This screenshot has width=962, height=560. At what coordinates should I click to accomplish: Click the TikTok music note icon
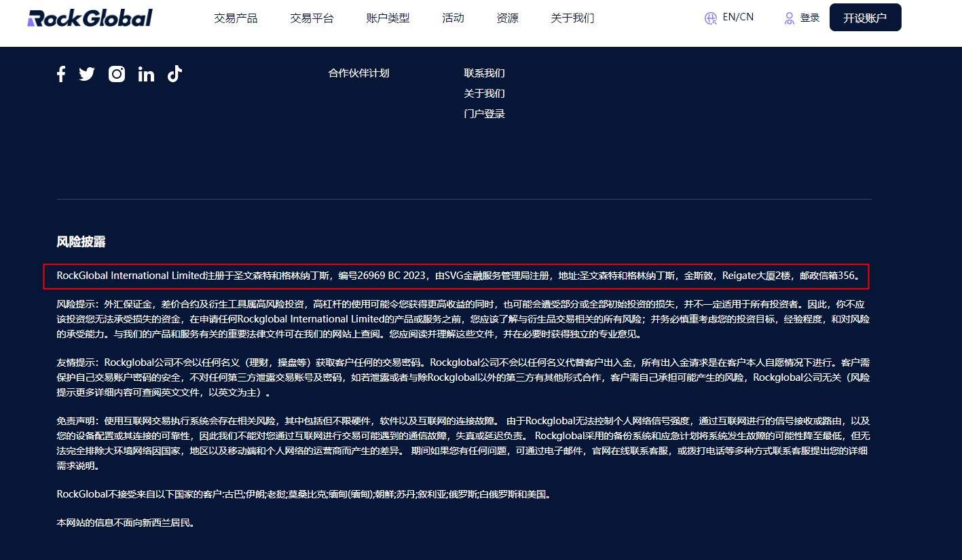(x=174, y=73)
